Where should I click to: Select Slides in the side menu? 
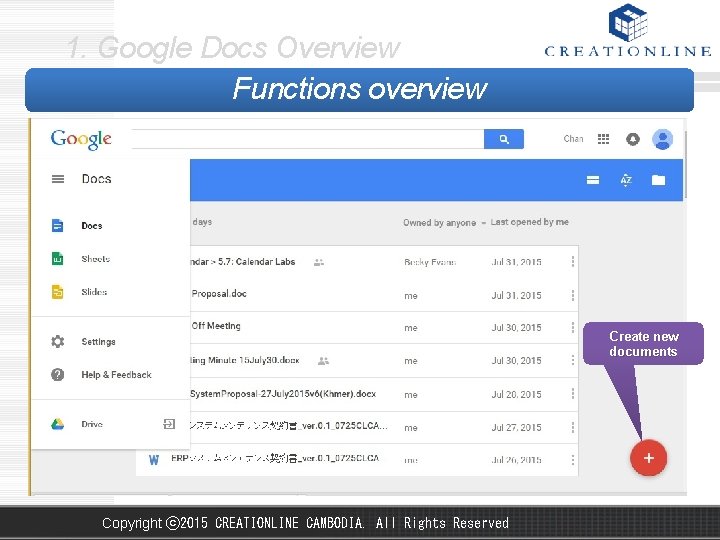[110, 292]
